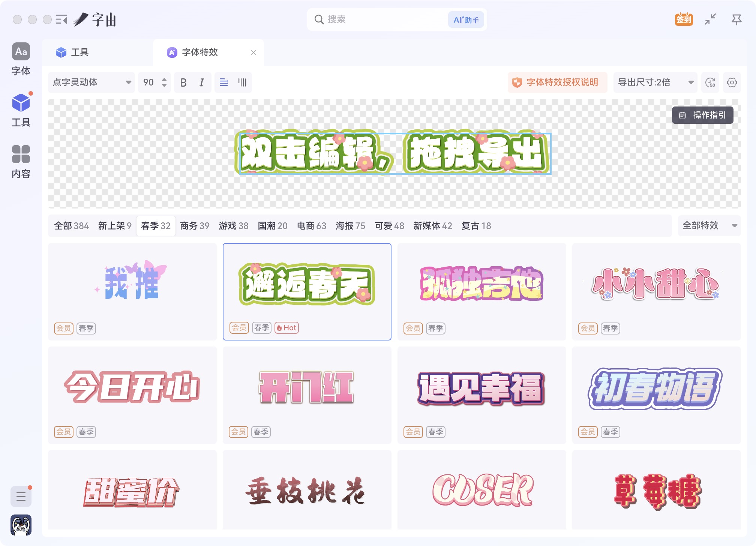Expand the 点字灵动体 font dropdown
This screenshot has height=546, width=756.
coord(91,82)
